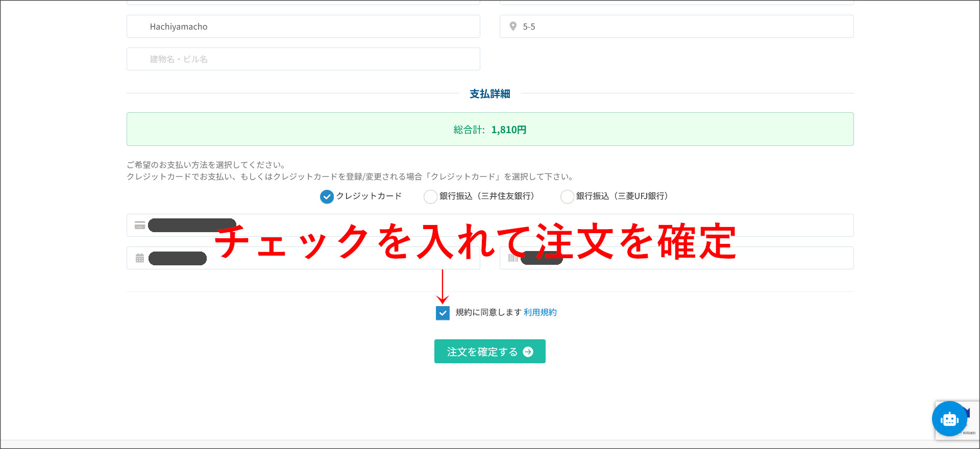Open the chatbot robot assistant
The width and height of the screenshot is (980, 449).
(949, 419)
